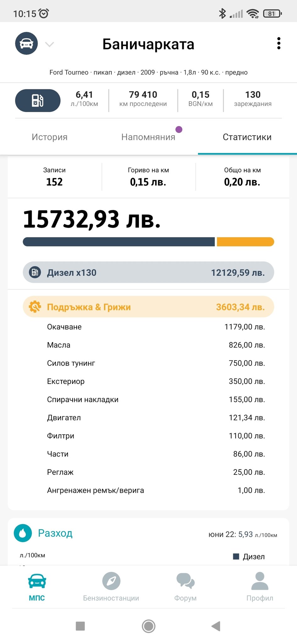This screenshot has width=297, height=644.
Task: Expand the Дизел x130 row
Action: tap(148, 272)
